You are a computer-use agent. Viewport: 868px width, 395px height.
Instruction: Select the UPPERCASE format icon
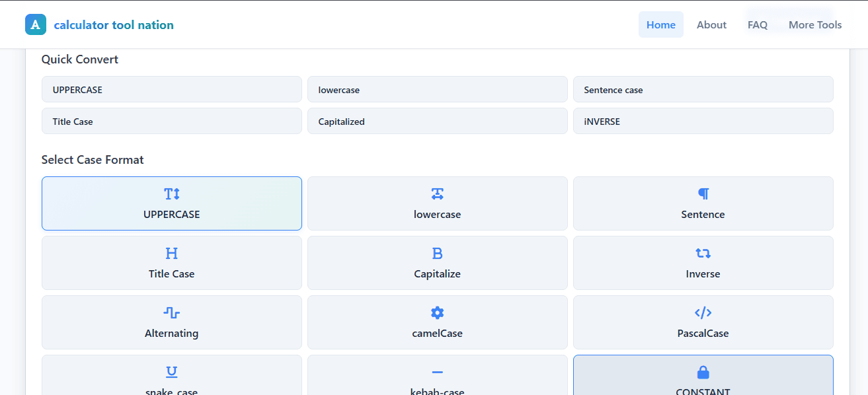[x=171, y=194]
